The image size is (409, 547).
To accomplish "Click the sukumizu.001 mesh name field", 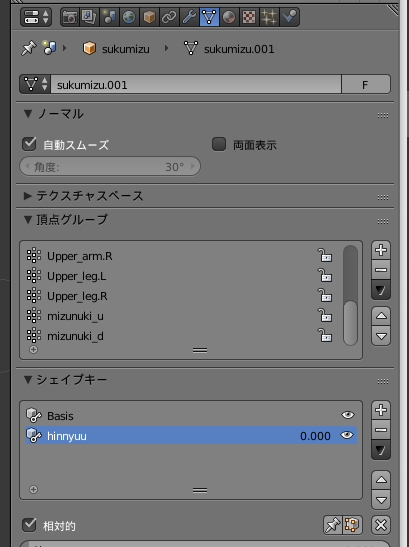I will point(196,84).
